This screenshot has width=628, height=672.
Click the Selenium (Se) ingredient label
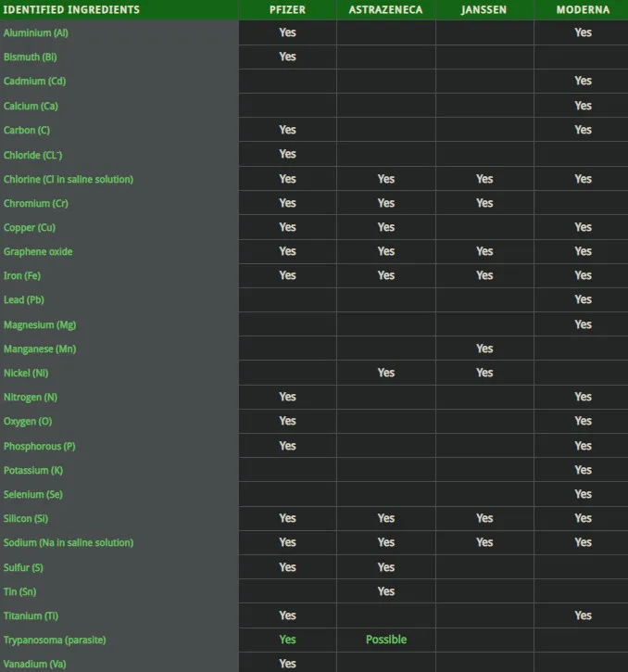click(x=33, y=494)
